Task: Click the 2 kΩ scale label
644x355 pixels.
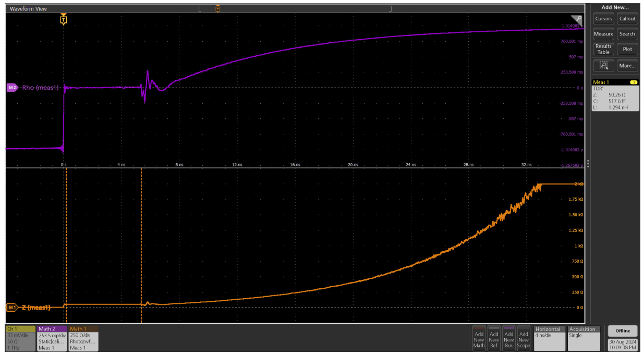Action: click(578, 184)
